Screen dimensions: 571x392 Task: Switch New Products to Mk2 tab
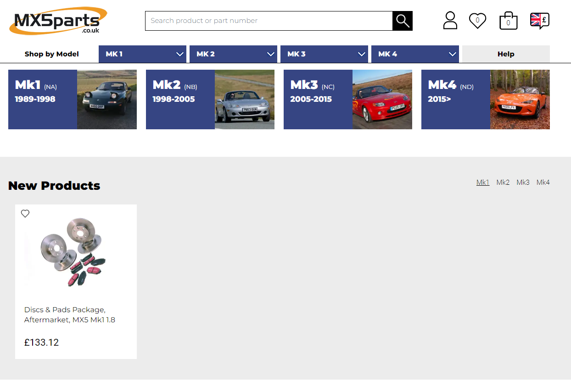click(503, 182)
